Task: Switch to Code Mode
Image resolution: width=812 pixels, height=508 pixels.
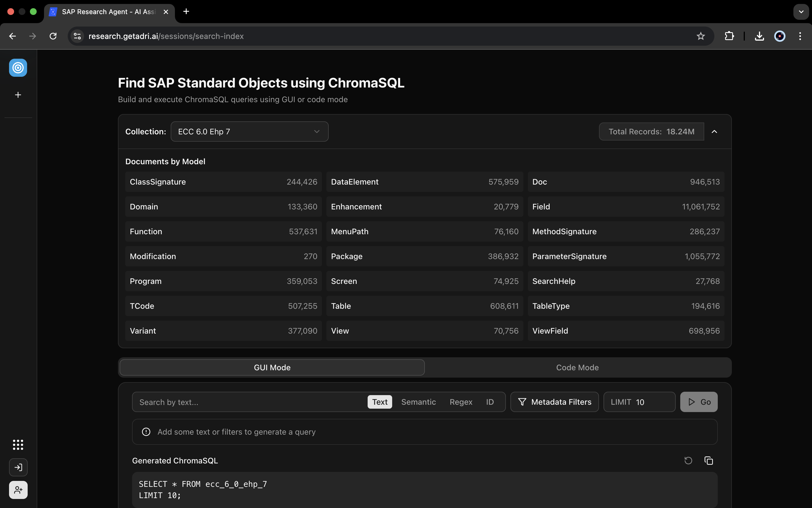Action: pyautogui.click(x=577, y=367)
